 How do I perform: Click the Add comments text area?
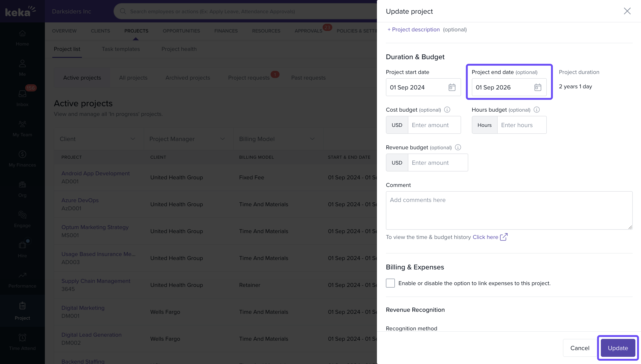tap(509, 210)
